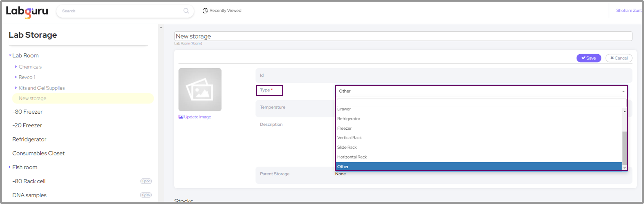Expand the Revco 1 tree item
This screenshot has width=644, height=204.
pos(16,77)
